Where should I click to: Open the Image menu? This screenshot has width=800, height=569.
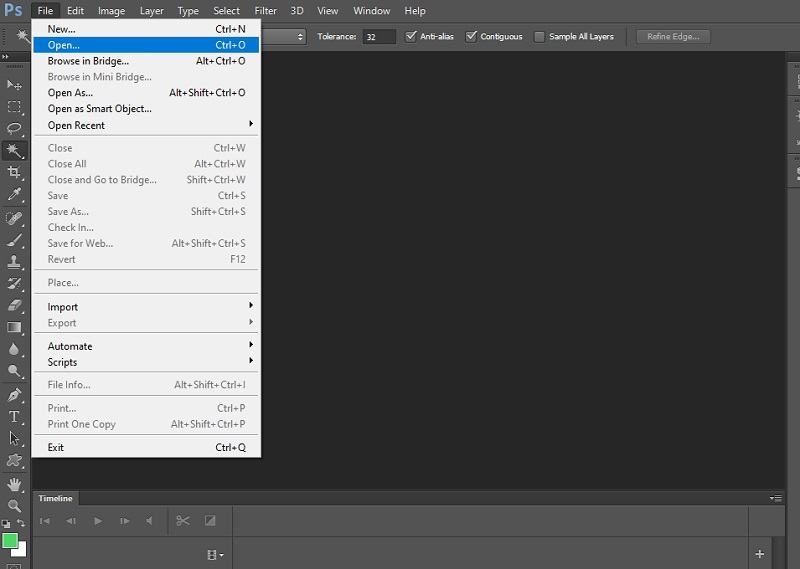click(x=111, y=10)
